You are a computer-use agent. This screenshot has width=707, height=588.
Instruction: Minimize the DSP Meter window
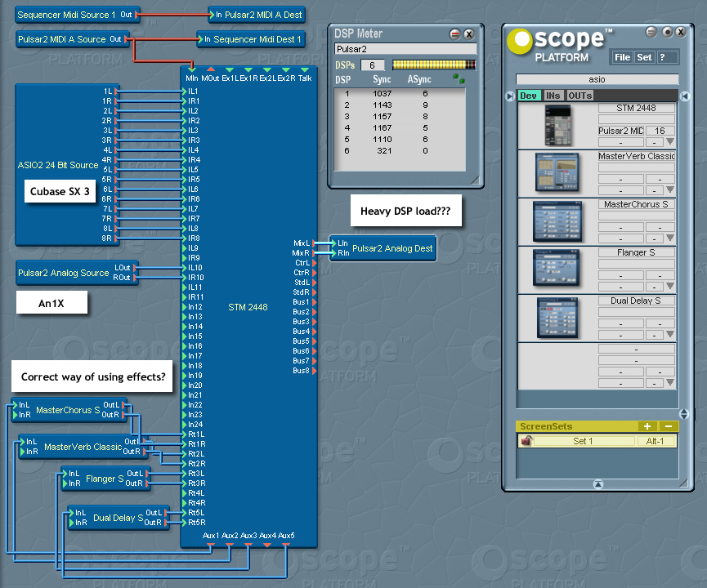455,33
